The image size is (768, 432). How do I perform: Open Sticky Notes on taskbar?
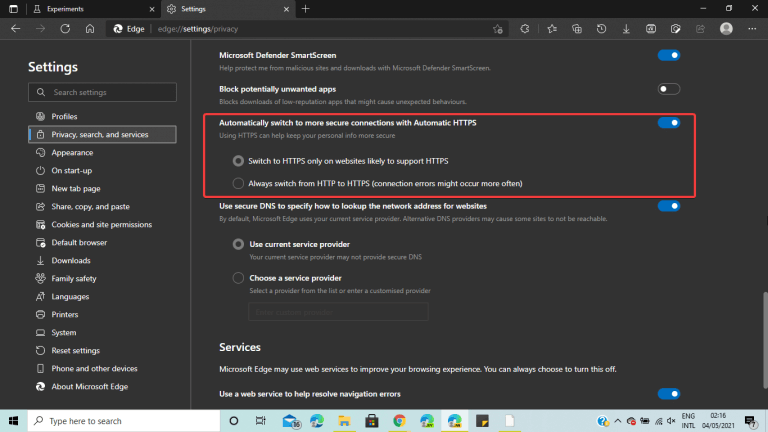[482, 421]
